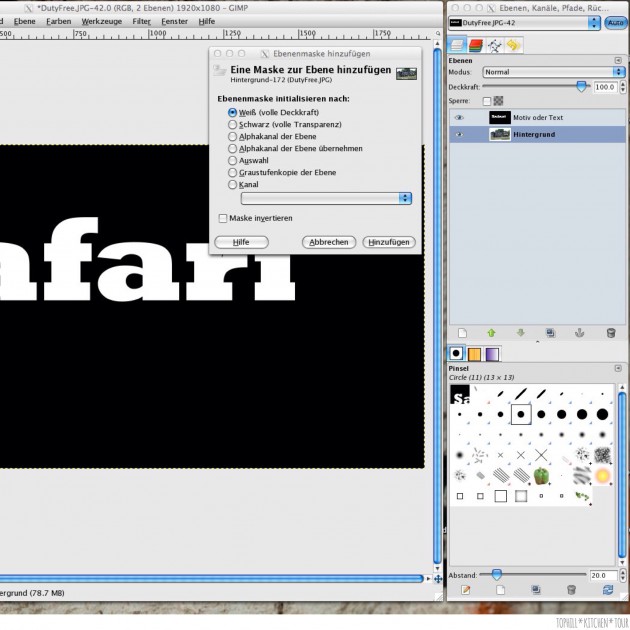This screenshot has height=630, width=630.
Task: Delete the selected layer with trash icon
Action: coord(611,333)
